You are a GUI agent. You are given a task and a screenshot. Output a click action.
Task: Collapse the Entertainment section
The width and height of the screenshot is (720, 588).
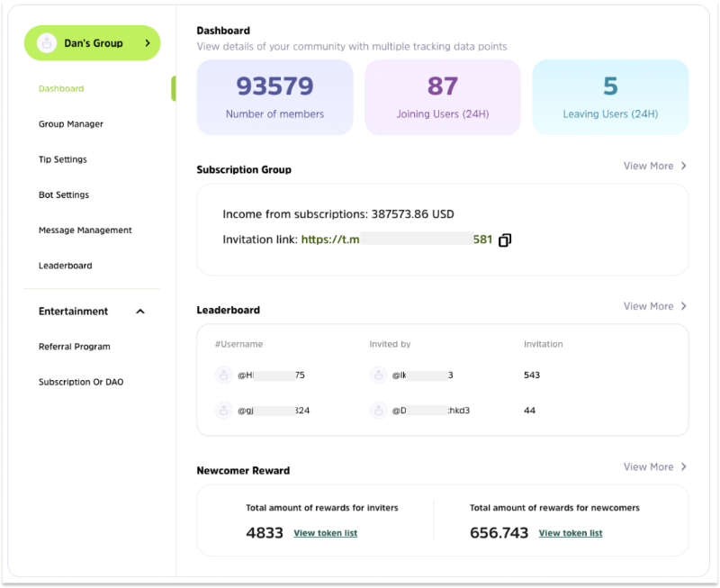point(139,311)
